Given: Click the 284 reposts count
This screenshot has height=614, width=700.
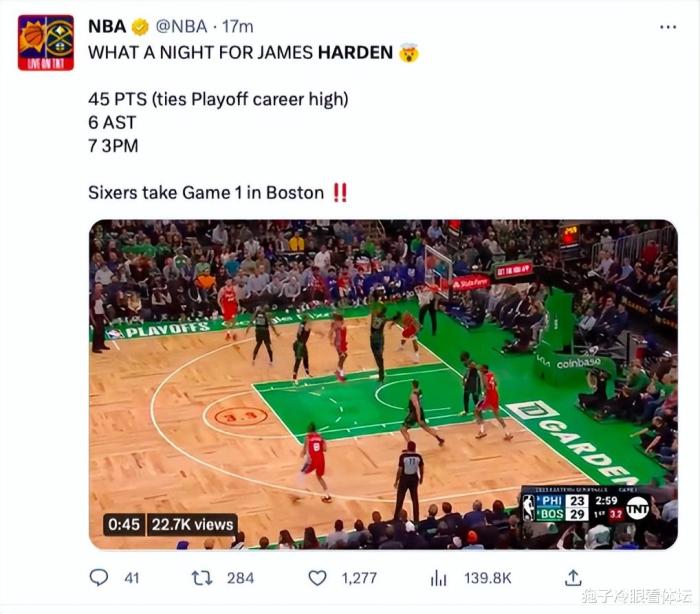Looking at the screenshot, I should [x=240, y=578].
